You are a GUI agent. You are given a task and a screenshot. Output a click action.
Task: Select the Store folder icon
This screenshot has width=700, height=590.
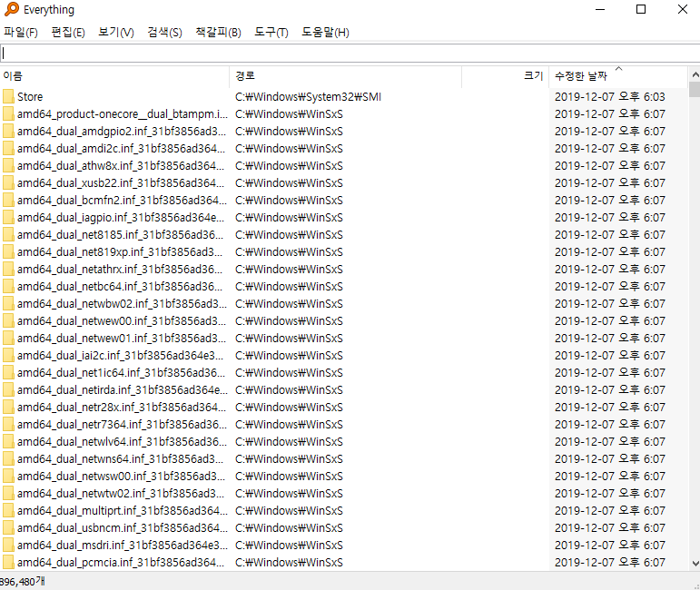click(x=8, y=97)
